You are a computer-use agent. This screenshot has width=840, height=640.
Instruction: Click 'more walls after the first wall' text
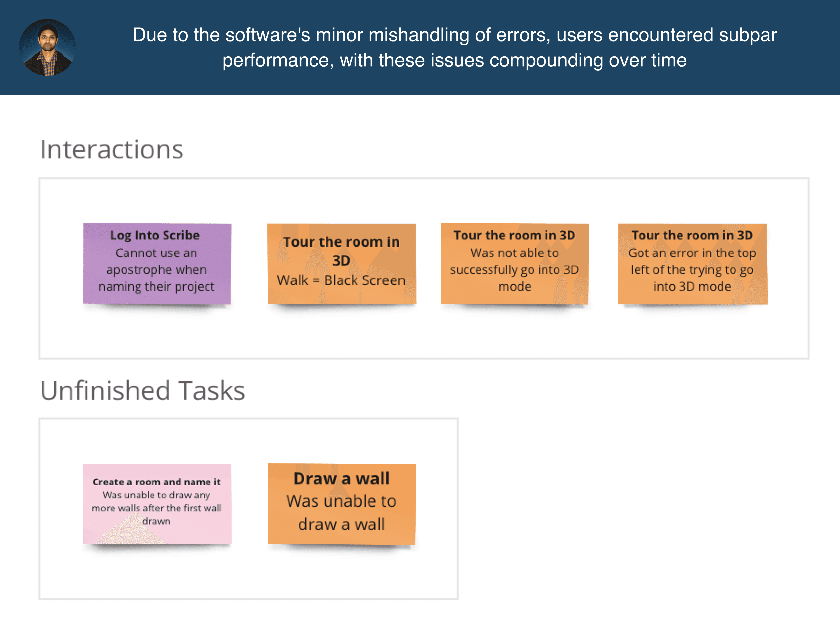point(156,508)
